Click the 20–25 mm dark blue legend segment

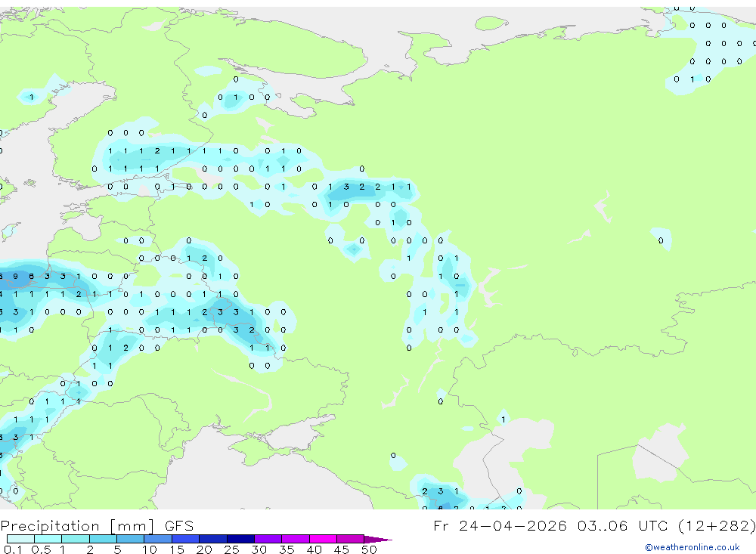(213, 539)
